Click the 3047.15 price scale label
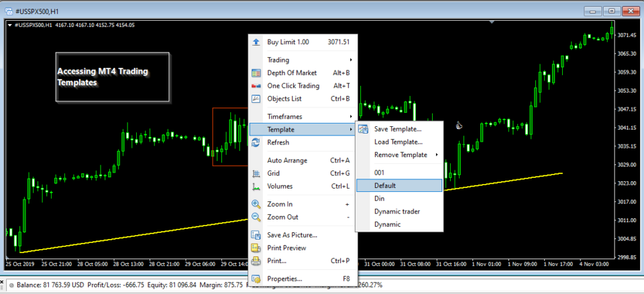 pyautogui.click(x=627, y=109)
